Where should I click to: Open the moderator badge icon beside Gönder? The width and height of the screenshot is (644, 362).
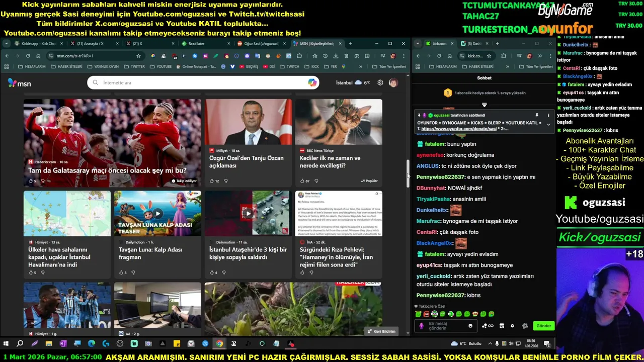coord(525,326)
